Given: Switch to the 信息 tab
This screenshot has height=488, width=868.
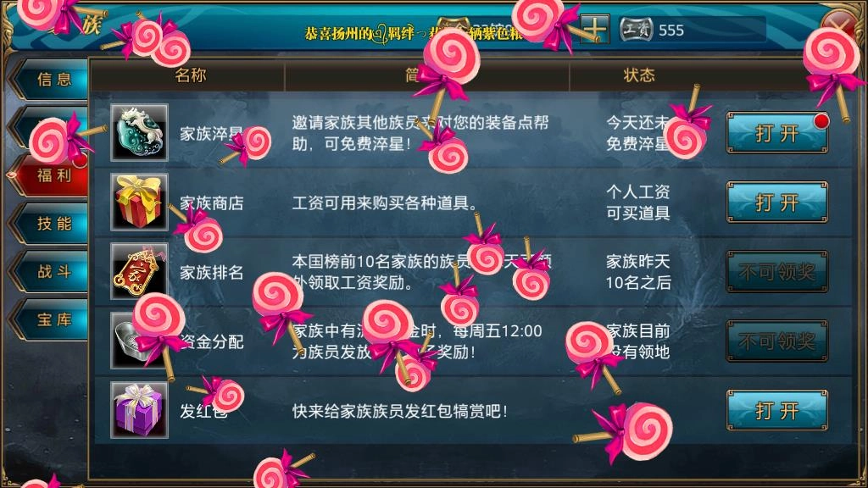Looking at the screenshot, I should tap(53, 79).
